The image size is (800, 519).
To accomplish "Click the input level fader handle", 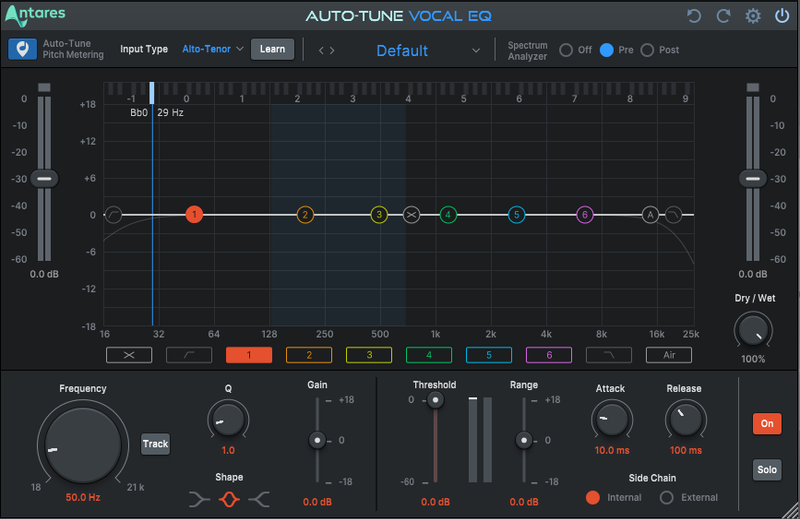I will (x=44, y=179).
